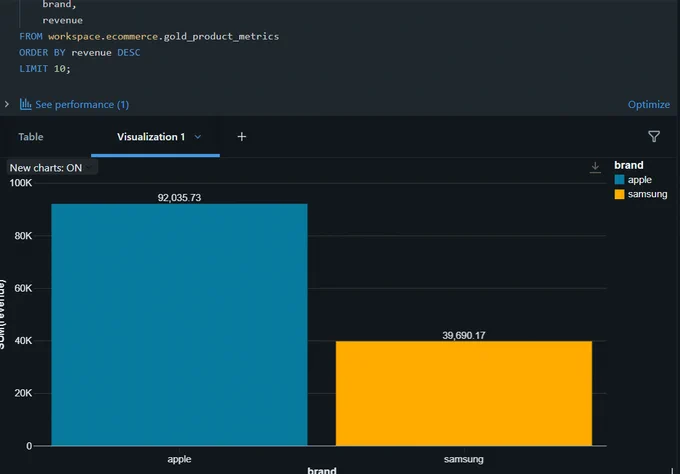Click the 60K y-axis tick label
The image size is (680, 474).
click(x=23, y=288)
